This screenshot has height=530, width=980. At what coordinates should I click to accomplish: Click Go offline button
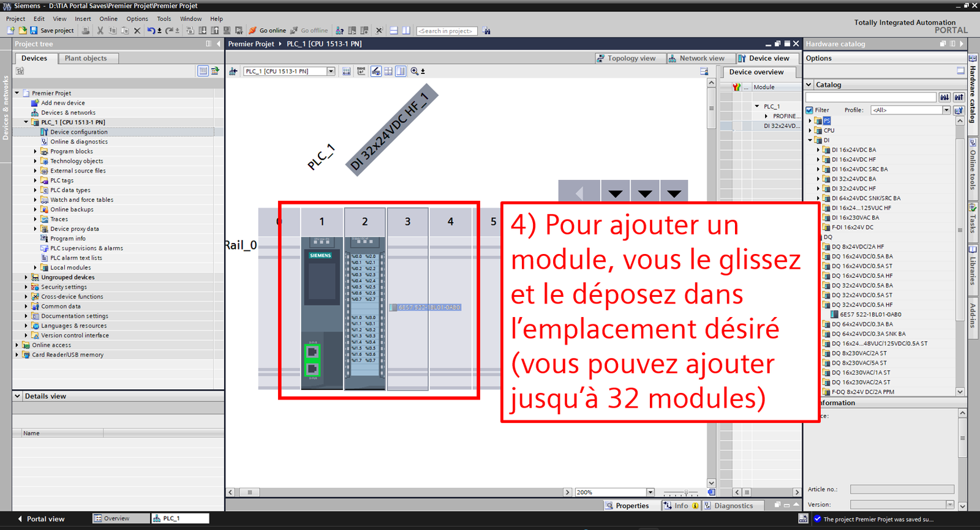309,30
